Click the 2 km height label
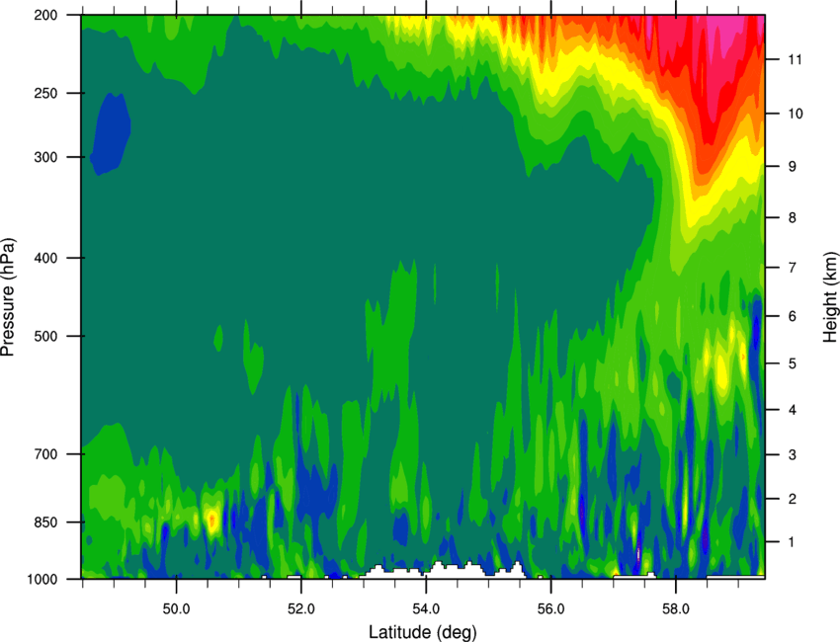 click(792, 499)
